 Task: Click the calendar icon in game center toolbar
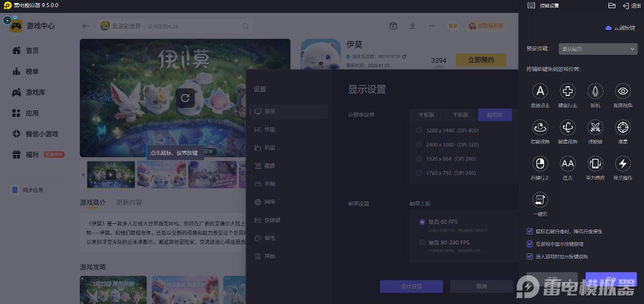pyautogui.click(x=393, y=26)
